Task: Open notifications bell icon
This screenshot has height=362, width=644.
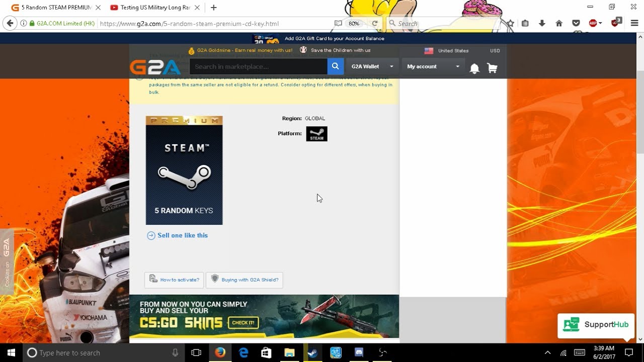Action: [474, 68]
